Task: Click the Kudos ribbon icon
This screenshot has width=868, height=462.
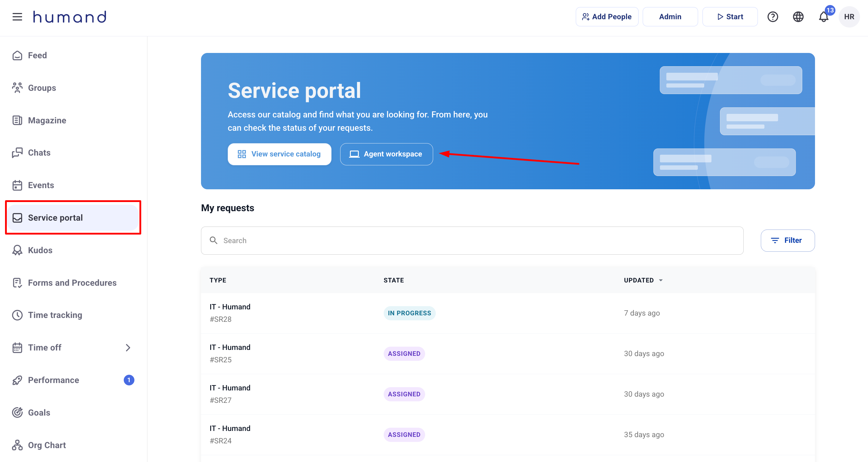Action: point(17,250)
